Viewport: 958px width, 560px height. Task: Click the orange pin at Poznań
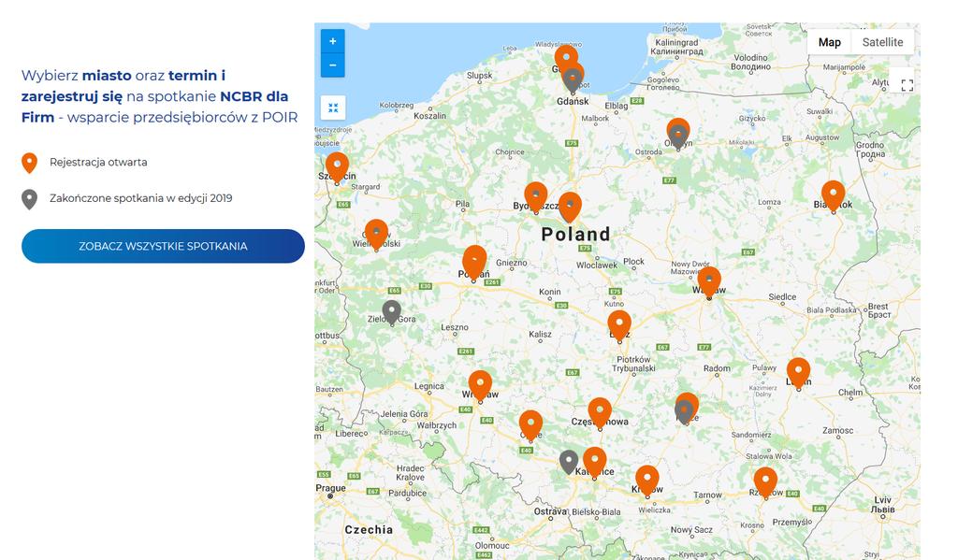[x=474, y=262]
